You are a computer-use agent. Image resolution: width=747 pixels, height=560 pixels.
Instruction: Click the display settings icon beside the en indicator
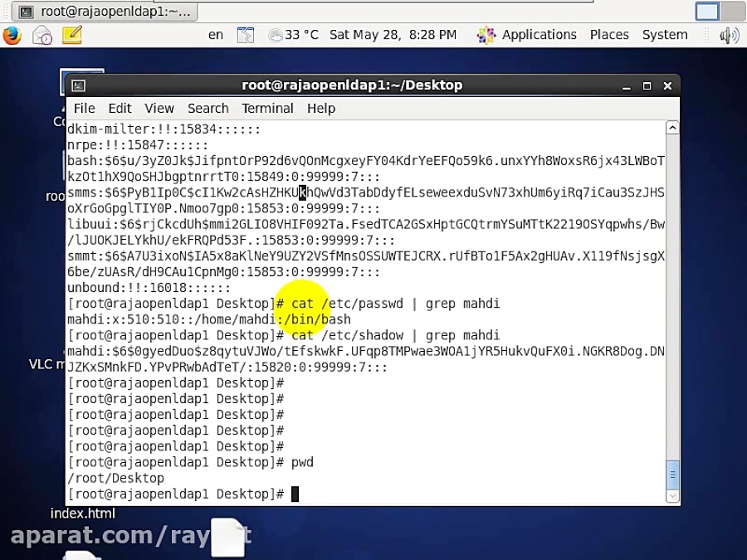246,35
